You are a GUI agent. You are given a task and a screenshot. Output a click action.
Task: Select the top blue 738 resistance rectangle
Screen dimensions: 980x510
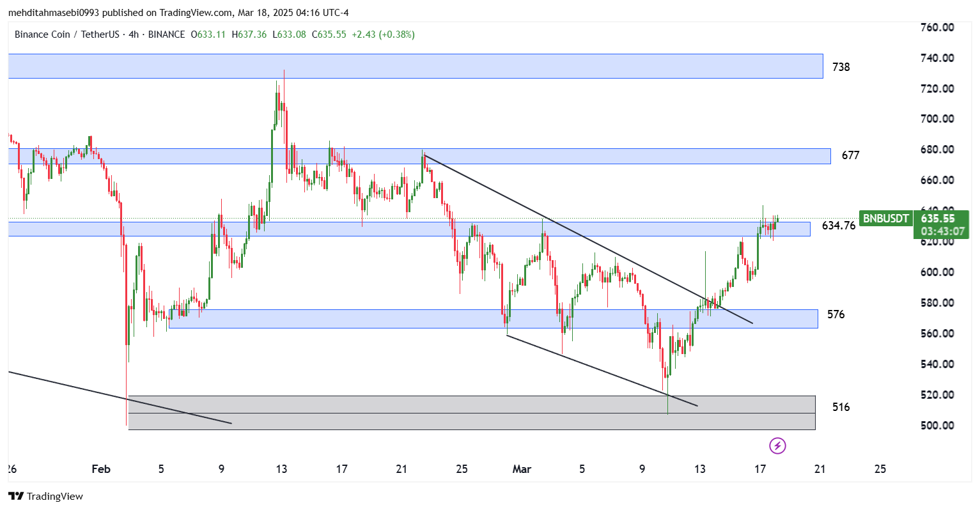coord(416,66)
